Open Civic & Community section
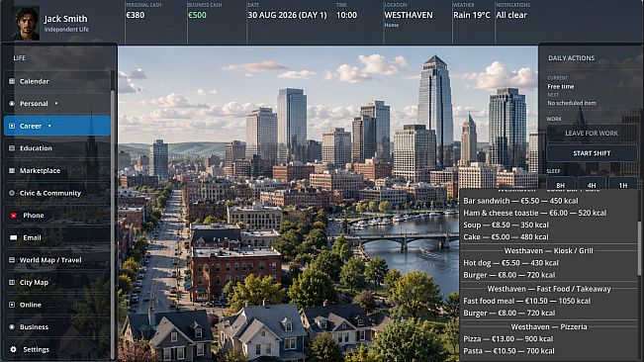This screenshot has width=644, height=362. click(57, 193)
